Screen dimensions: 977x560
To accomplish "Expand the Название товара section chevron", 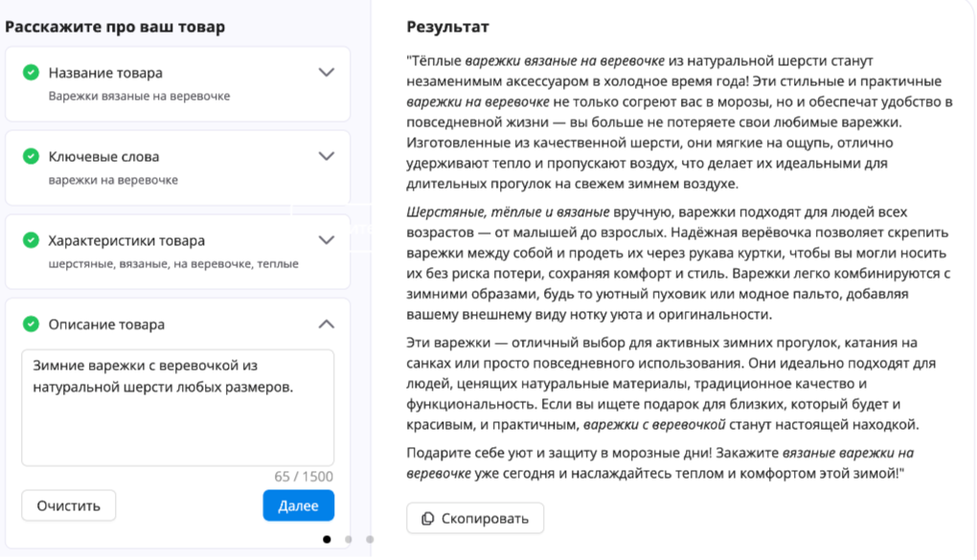I will [326, 73].
